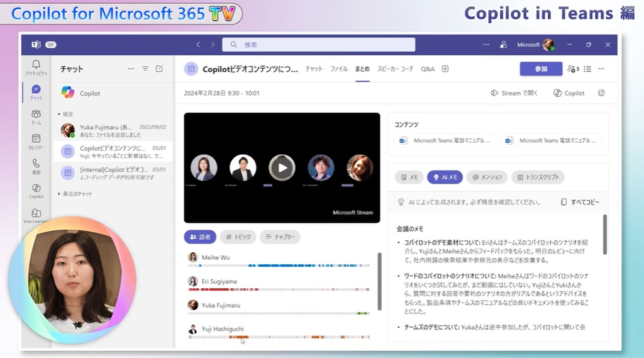Select the トランスクリプト pill
Viewport: 644px width, 358px height.
pos(538,177)
